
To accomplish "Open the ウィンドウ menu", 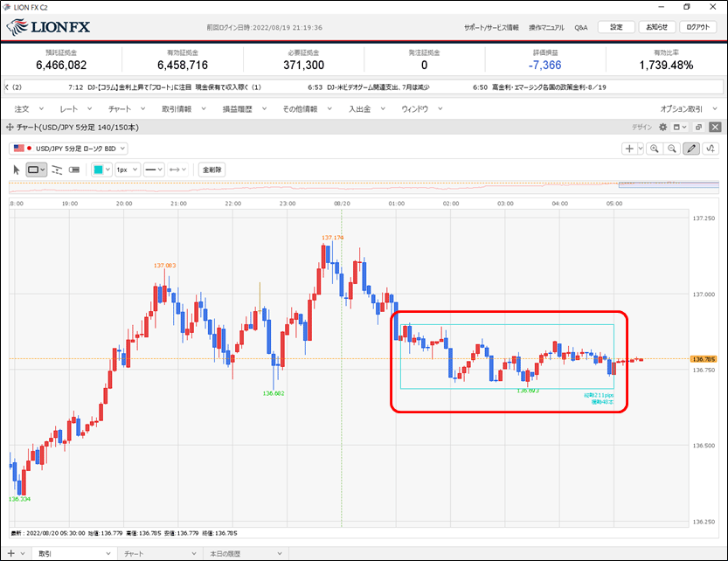I will pyautogui.click(x=422, y=109).
